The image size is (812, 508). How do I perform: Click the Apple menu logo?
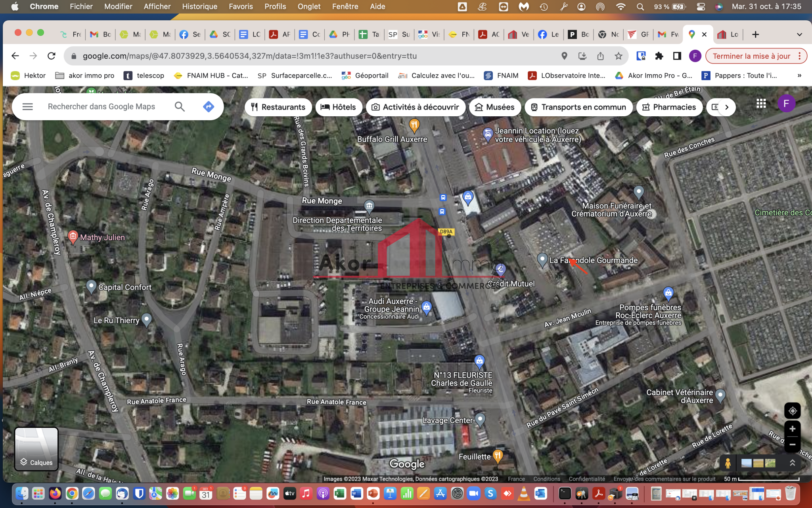(15, 6)
